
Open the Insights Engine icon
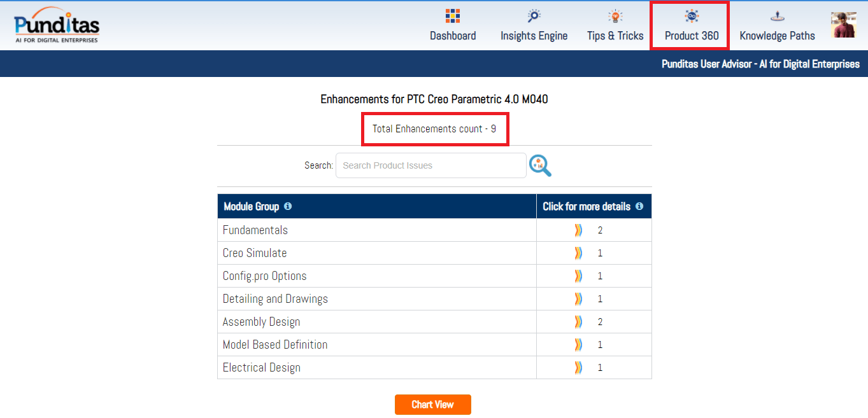pyautogui.click(x=534, y=17)
